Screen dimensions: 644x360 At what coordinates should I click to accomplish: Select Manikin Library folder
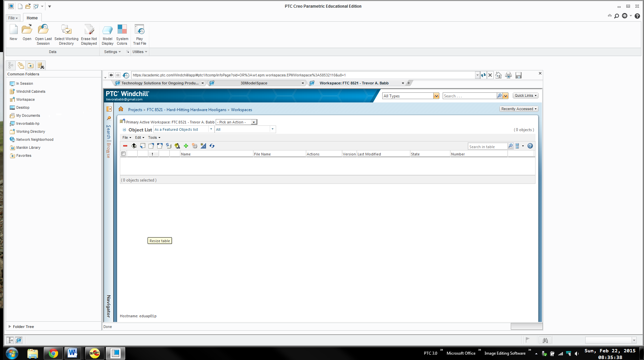pyautogui.click(x=28, y=147)
